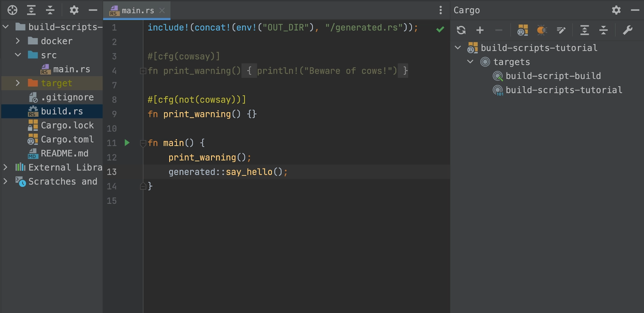Select the target folder row
Viewport: 644px width, 313px height.
tap(52, 83)
